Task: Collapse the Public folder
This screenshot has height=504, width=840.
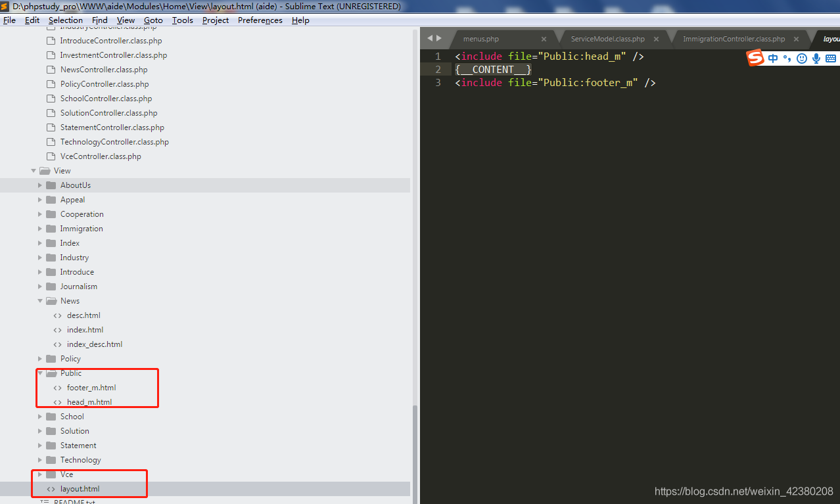Action: [40, 373]
